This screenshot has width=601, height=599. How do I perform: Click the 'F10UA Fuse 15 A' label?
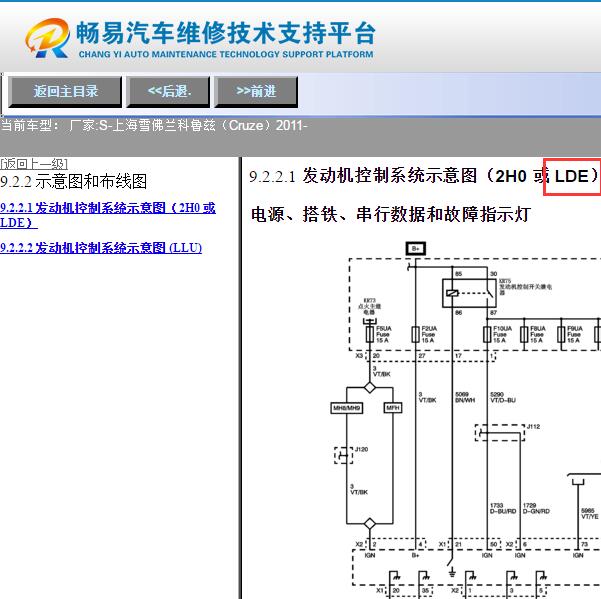click(x=502, y=334)
